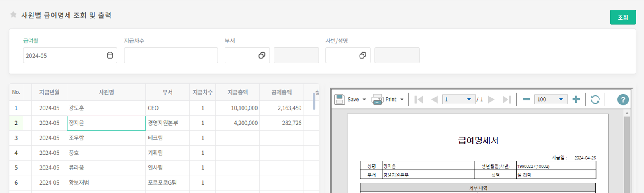Expand the Print options dropdown arrow
The width and height of the screenshot is (644, 193).
402,100
